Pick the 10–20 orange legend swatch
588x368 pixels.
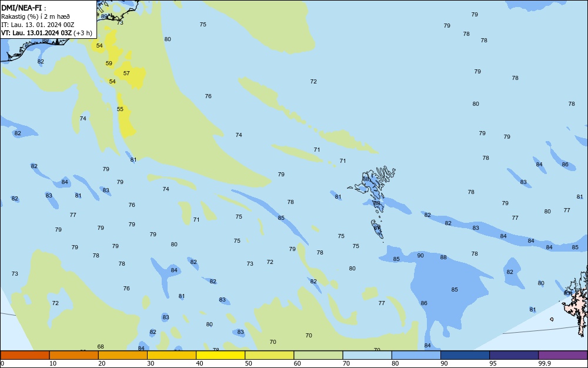tap(74, 355)
